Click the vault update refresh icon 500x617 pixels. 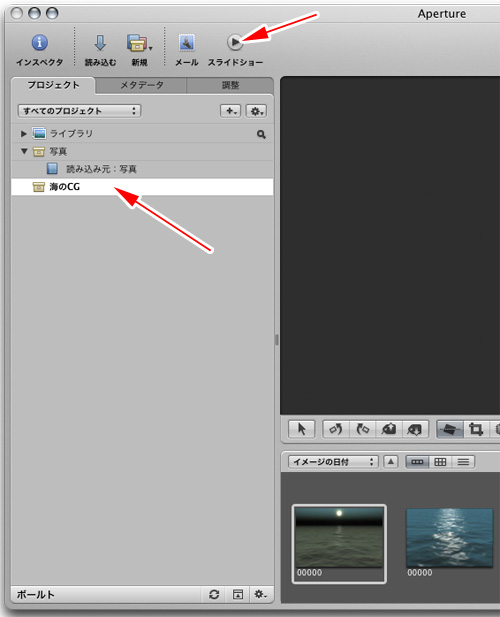[214, 594]
